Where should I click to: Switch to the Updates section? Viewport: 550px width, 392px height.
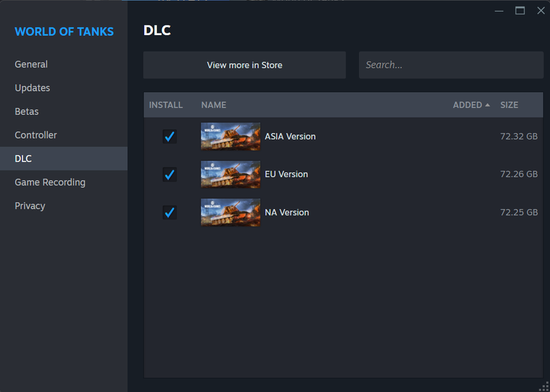point(64,88)
